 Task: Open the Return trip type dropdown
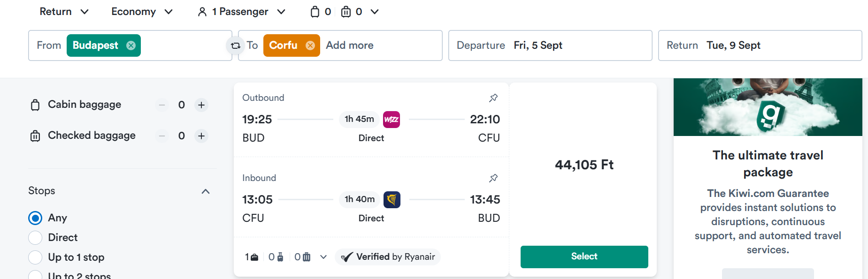64,12
